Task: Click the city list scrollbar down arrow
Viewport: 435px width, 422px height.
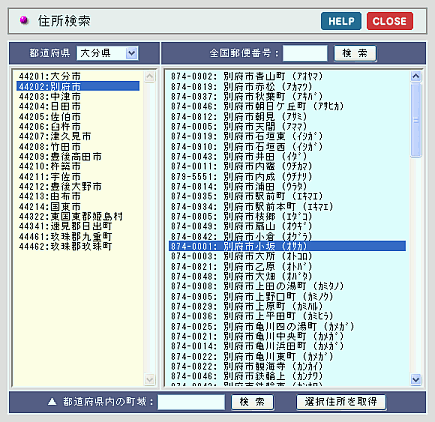Action: 150,379
